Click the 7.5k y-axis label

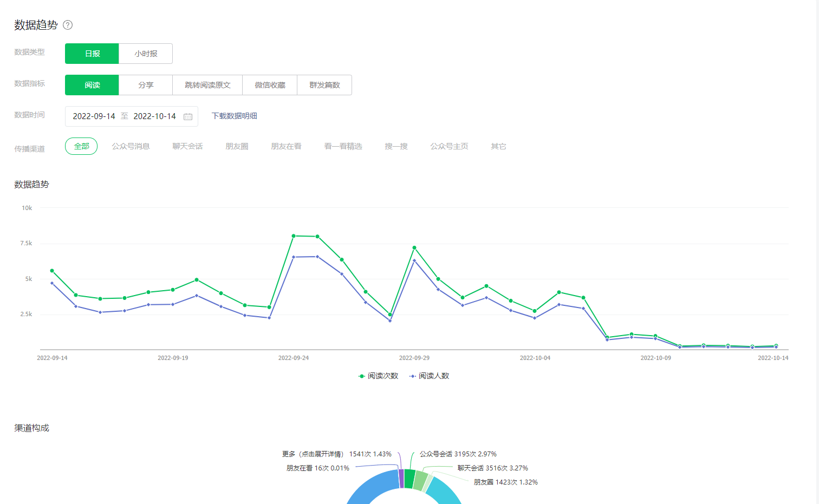(26, 244)
